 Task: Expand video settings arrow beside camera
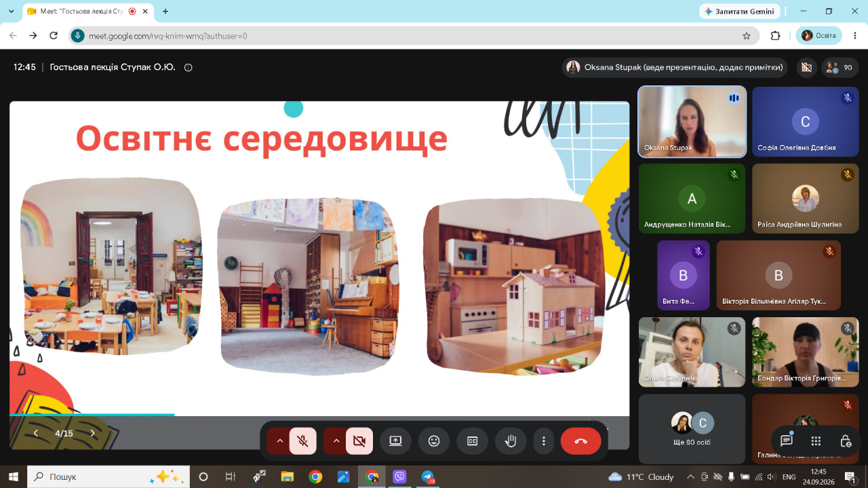tap(336, 441)
